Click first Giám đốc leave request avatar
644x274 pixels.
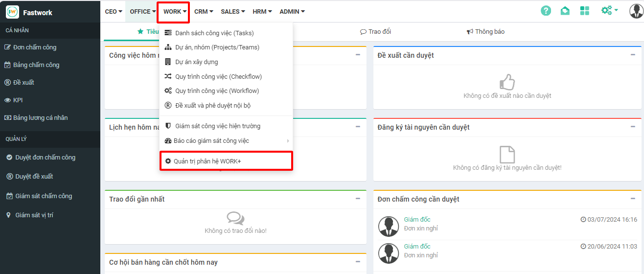pyautogui.click(x=389, y=226)
